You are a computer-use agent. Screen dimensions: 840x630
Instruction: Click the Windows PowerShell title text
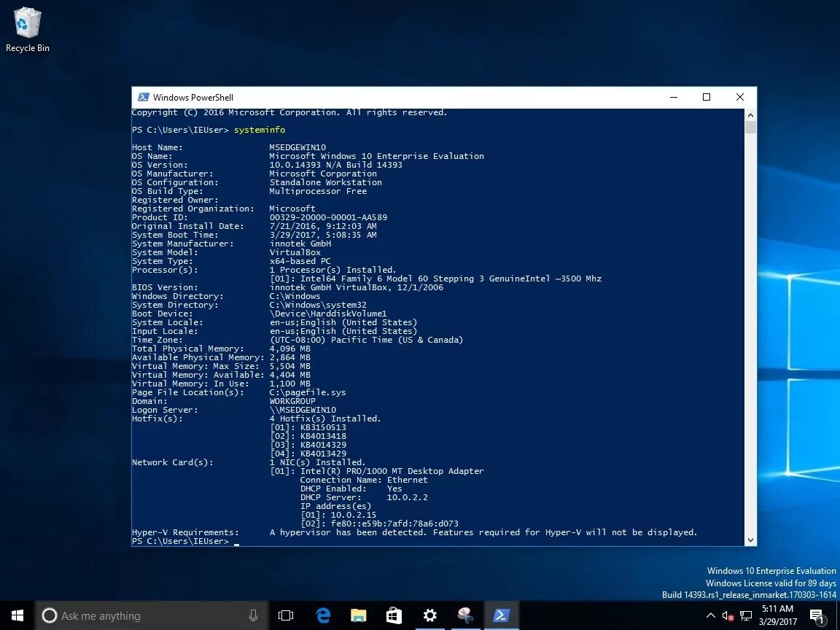(x=192, y=98)
